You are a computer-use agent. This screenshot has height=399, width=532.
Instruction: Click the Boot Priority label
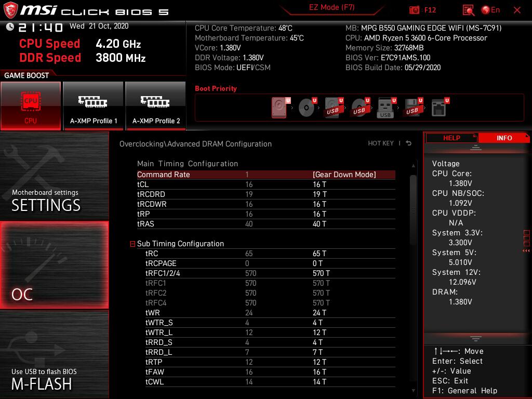click(216, 88)
